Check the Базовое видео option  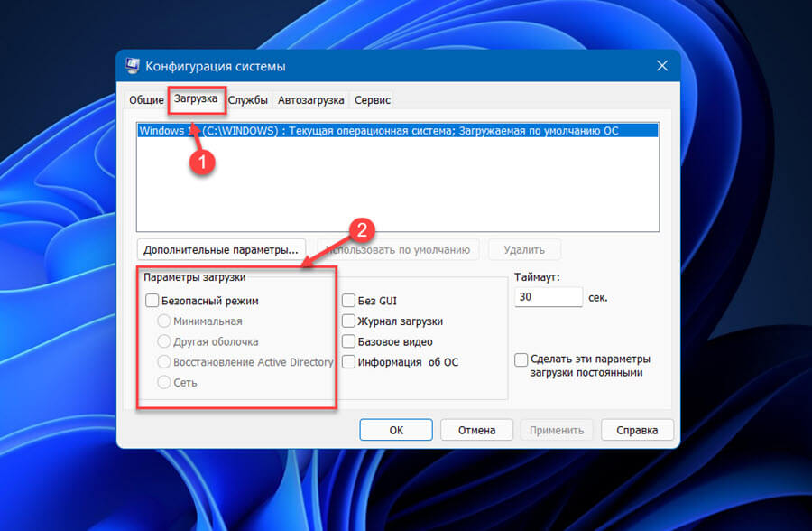pos(348,341)
